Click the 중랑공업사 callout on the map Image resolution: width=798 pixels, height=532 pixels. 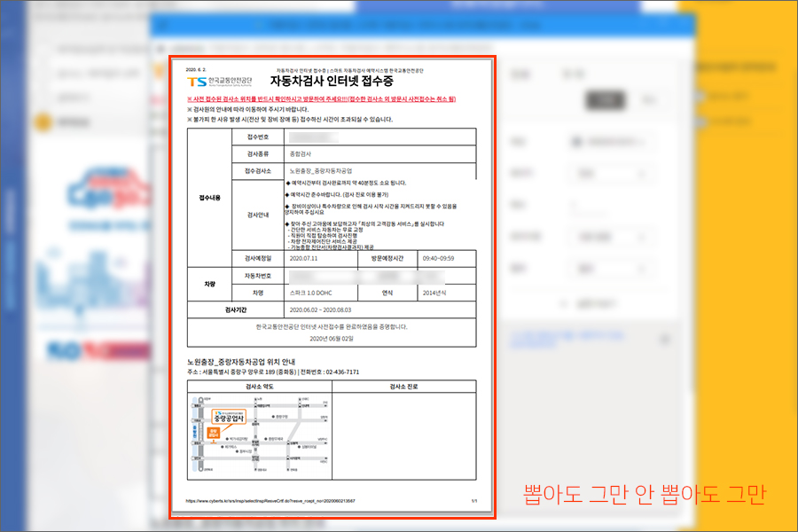pos(229,417)
